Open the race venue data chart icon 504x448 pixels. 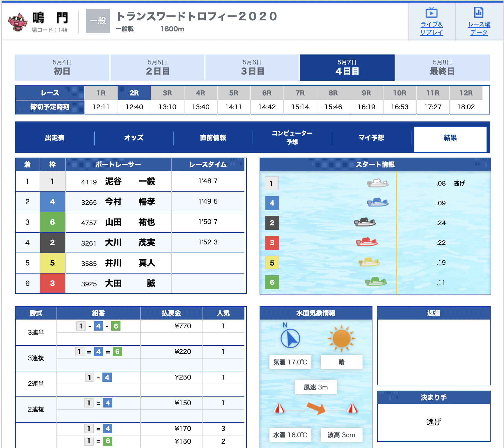(479, 13)
